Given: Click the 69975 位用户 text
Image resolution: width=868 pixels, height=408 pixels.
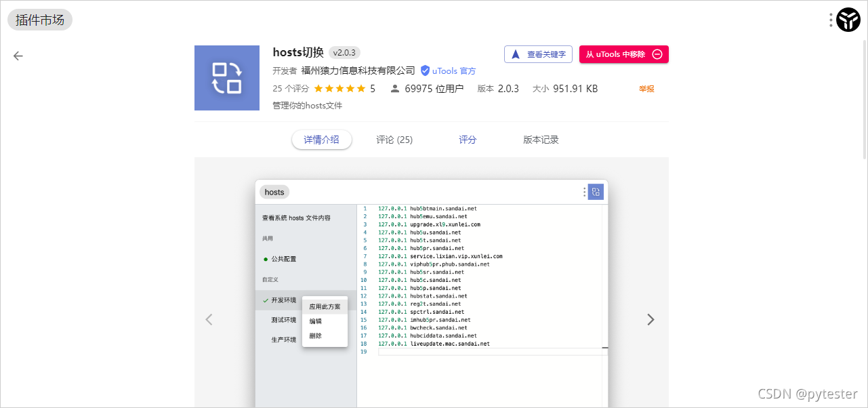Looking at the screenshot, I should tap(434, 89).
